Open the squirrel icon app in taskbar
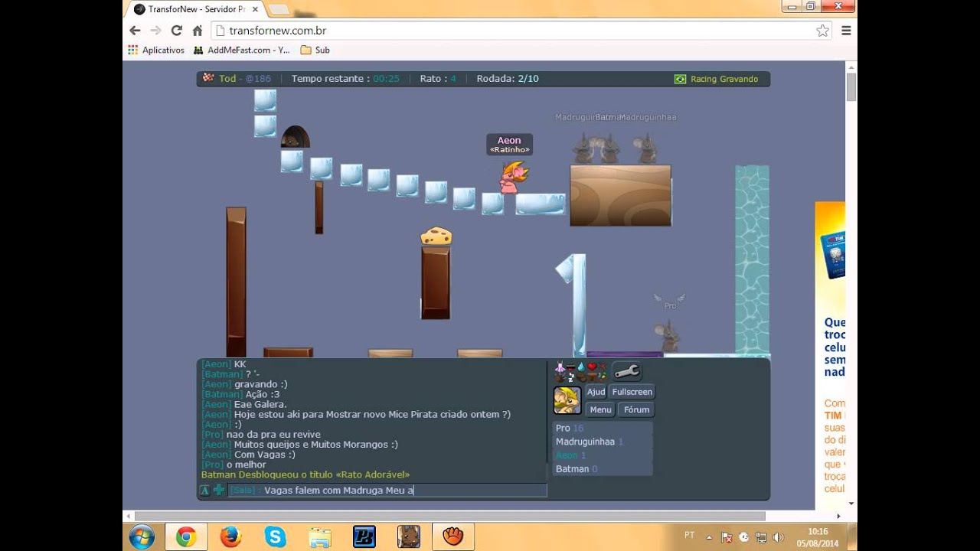The image size is (980, 551). (408, 537)
